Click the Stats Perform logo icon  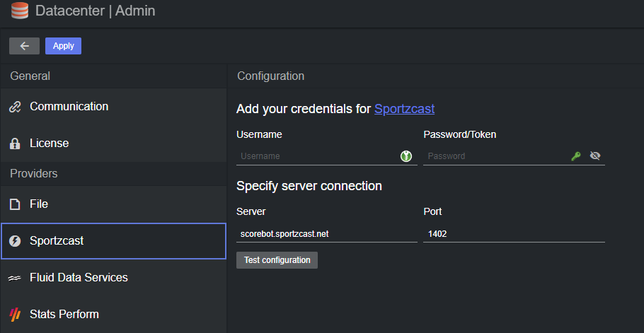[x=16, y=315]
